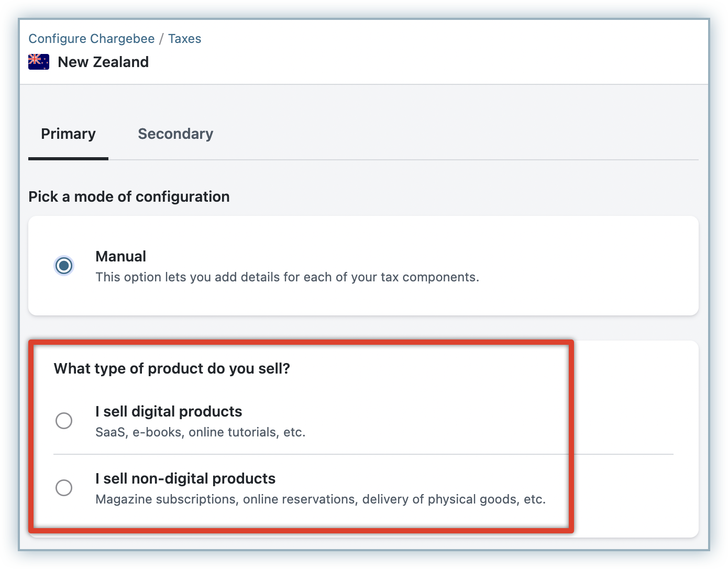The height and width of the screenshot is (569, 728).
Task: Click the 'What type of product' heading
Action: [172, 368]
